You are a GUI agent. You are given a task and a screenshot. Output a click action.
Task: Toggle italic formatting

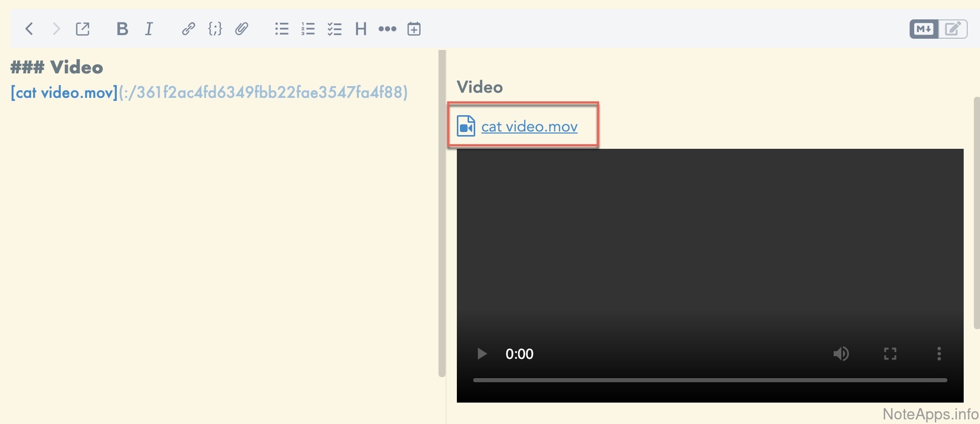pos(149,29)
